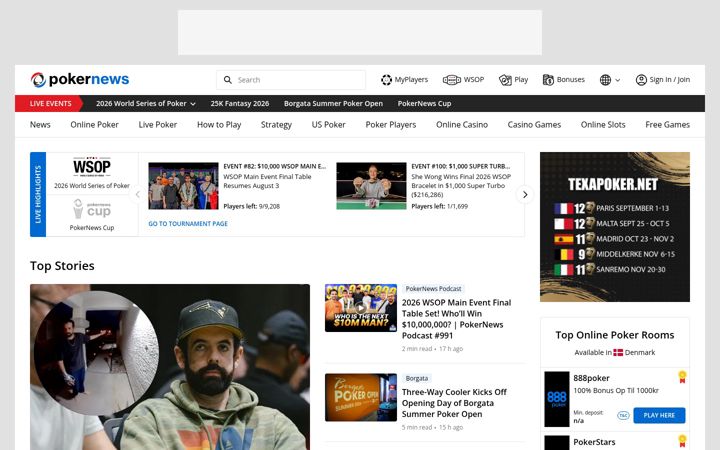This screenshot has width=720, height=450.
Task: Open the How to Play menu
Action: click(219, 124)
